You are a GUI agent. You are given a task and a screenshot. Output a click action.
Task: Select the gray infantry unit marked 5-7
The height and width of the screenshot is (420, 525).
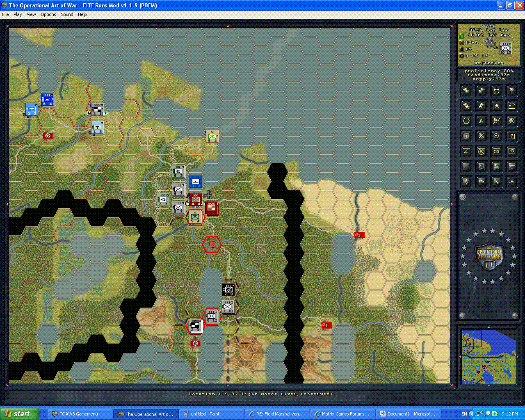click(x=178, y=208)
